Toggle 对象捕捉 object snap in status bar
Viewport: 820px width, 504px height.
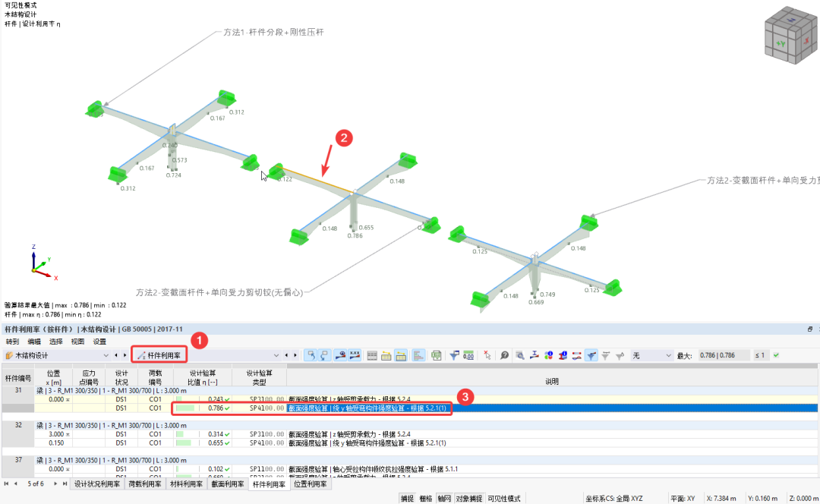468,498
